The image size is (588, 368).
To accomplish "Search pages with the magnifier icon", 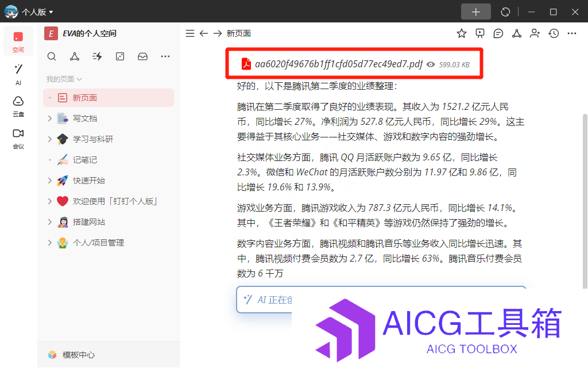I will pyautogui.click(x=52, y=56).
